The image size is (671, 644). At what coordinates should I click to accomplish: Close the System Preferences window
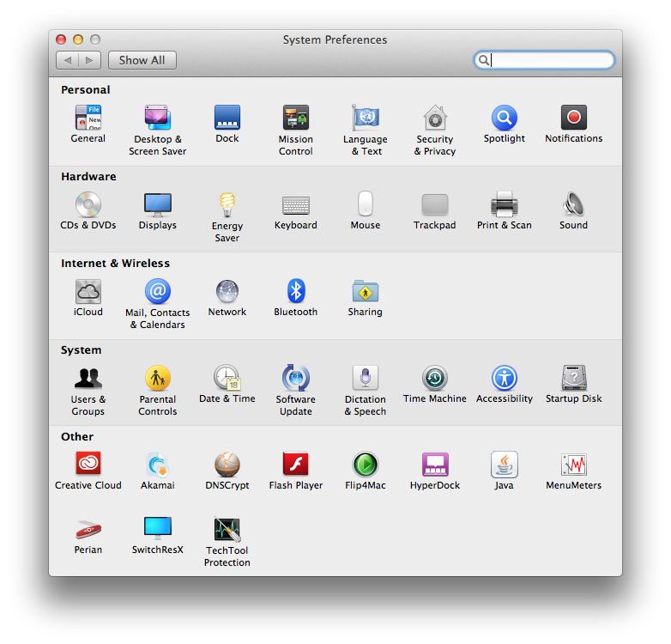click(x=61, y=39)
